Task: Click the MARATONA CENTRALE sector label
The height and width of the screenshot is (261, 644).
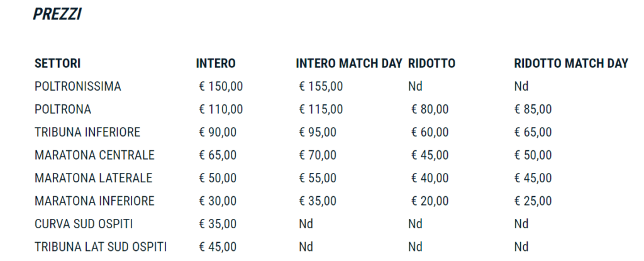Action: 94,155
